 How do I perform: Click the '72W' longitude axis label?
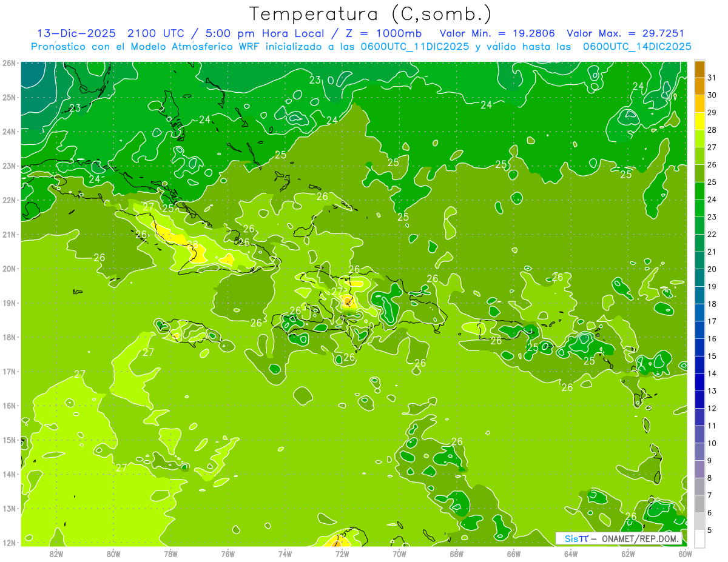click(342, 554)
